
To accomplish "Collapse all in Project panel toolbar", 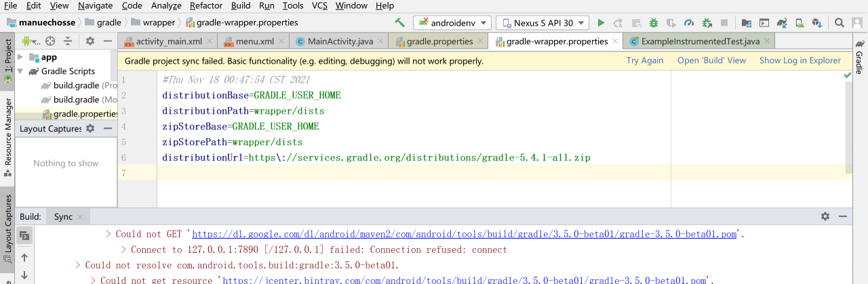I will coord(68,41).
